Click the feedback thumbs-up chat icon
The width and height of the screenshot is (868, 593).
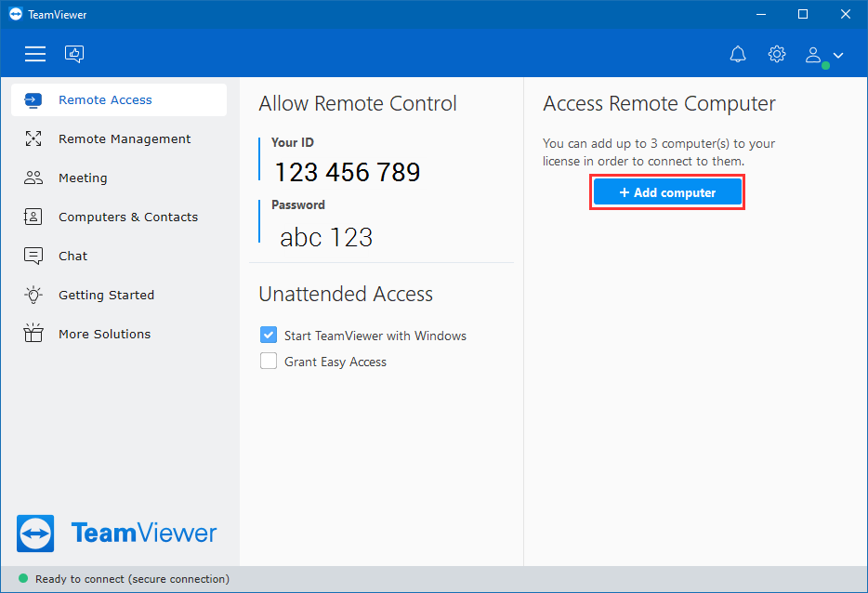click(74, 54)
